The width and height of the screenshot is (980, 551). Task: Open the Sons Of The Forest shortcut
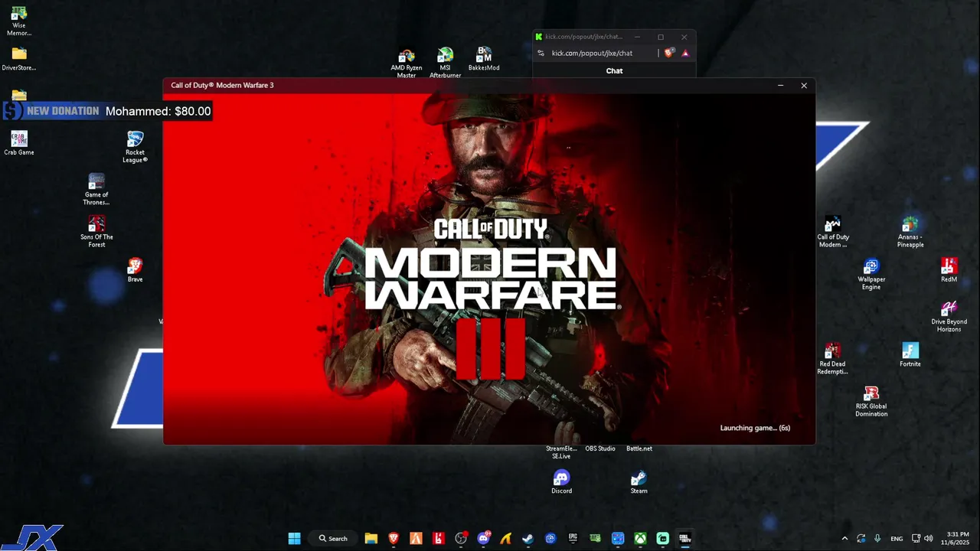click(x=96, y=231)
